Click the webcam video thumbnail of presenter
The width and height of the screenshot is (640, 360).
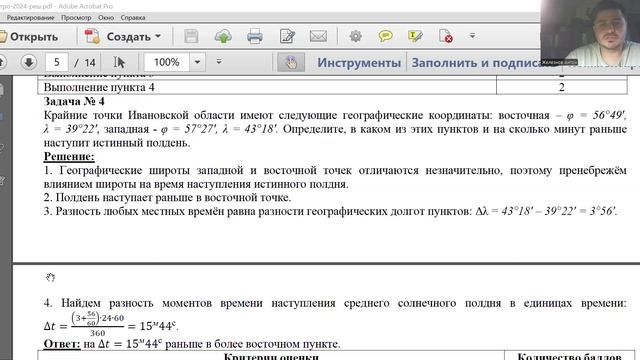click(x=590, y=33)
